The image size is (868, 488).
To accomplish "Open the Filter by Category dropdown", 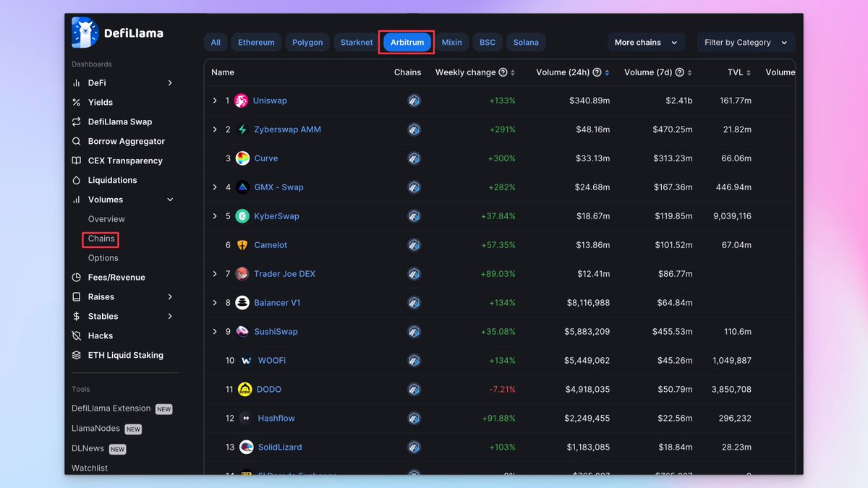I will click(x=746, y=43).
